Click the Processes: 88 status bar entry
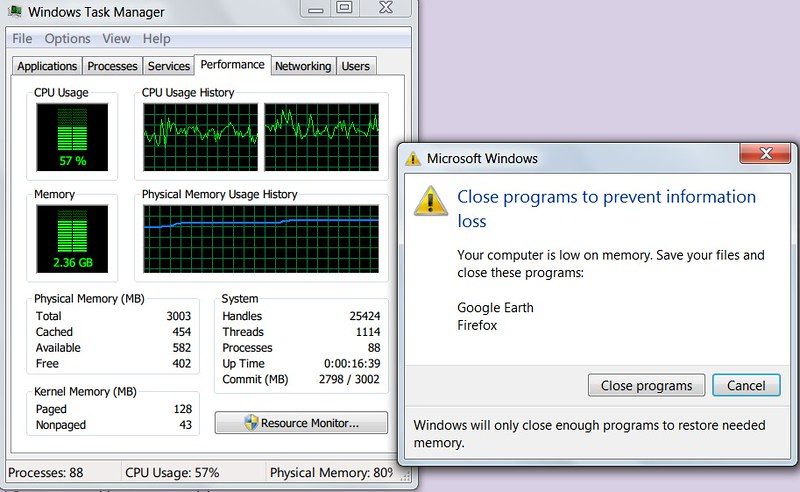Viewport: 800px width, 492px height. pos(45,473)
